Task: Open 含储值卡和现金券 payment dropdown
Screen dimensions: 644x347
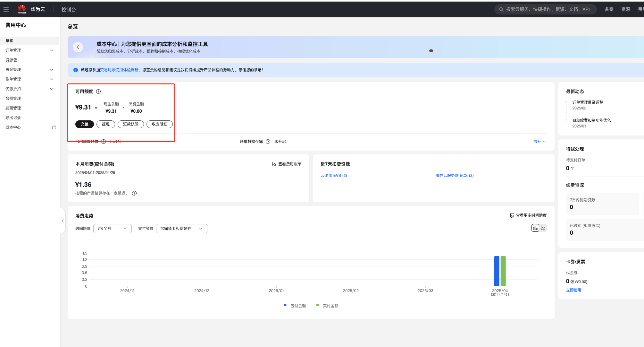Action: click(x=181, y=229)
